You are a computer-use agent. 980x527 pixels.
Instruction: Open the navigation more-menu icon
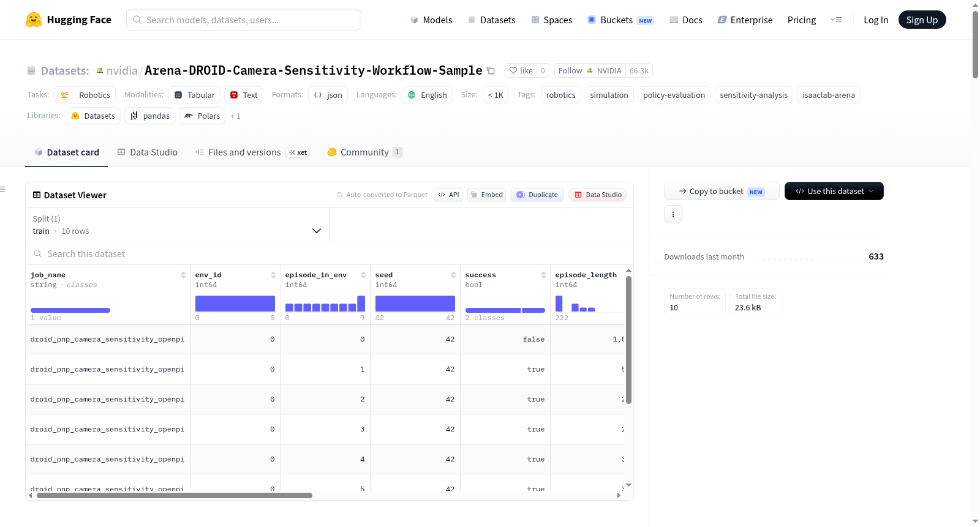pyautogui.click(x=836, y=20)
